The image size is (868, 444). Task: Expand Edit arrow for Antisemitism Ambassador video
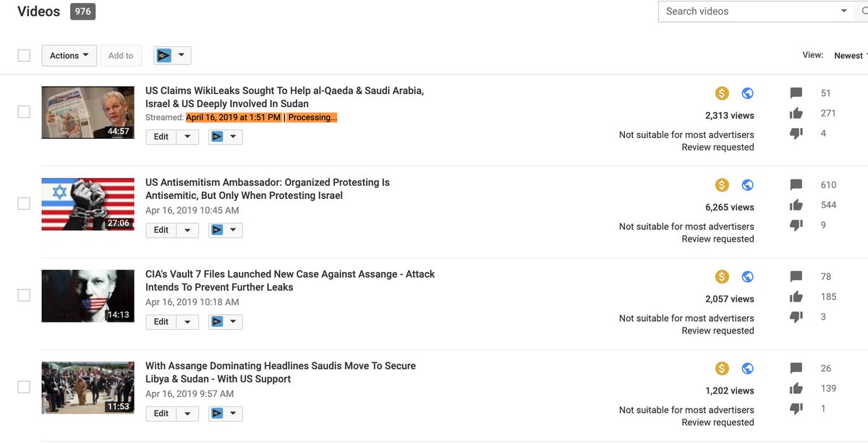tap(187, 231)
